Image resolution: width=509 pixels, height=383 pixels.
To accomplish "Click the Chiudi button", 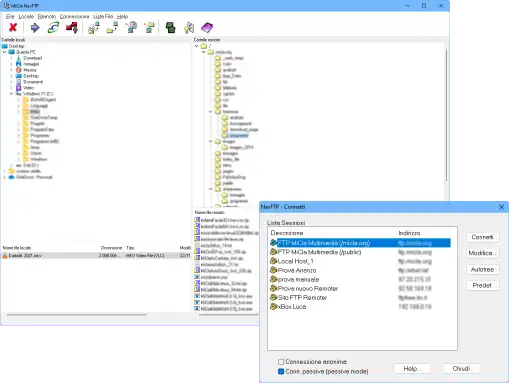I will coord(461,369).
